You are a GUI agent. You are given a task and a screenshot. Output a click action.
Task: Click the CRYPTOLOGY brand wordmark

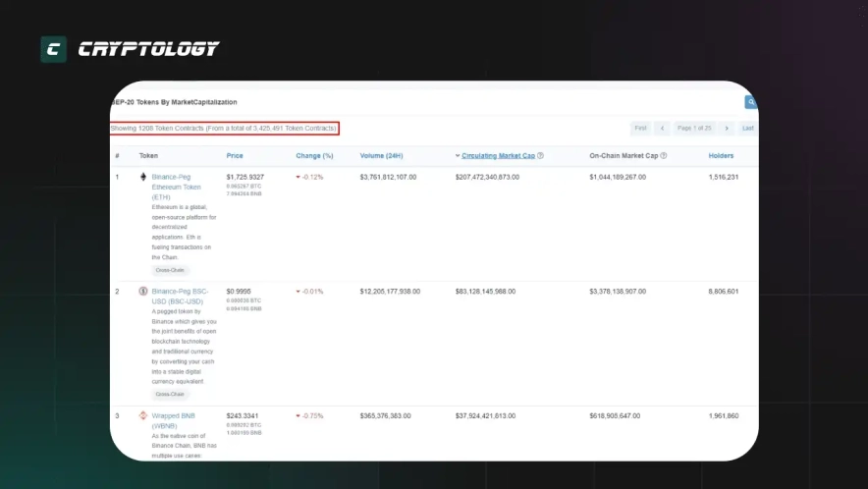148,49
